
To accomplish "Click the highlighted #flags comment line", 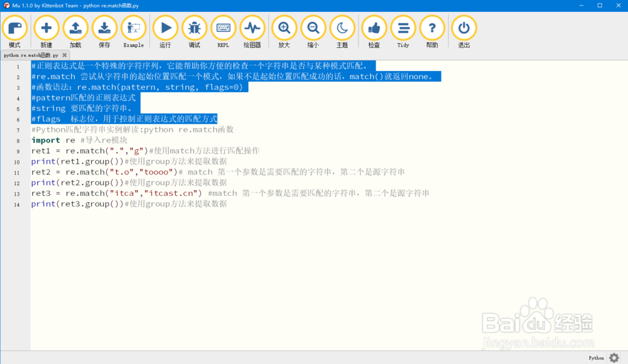I will coord(124,119).
